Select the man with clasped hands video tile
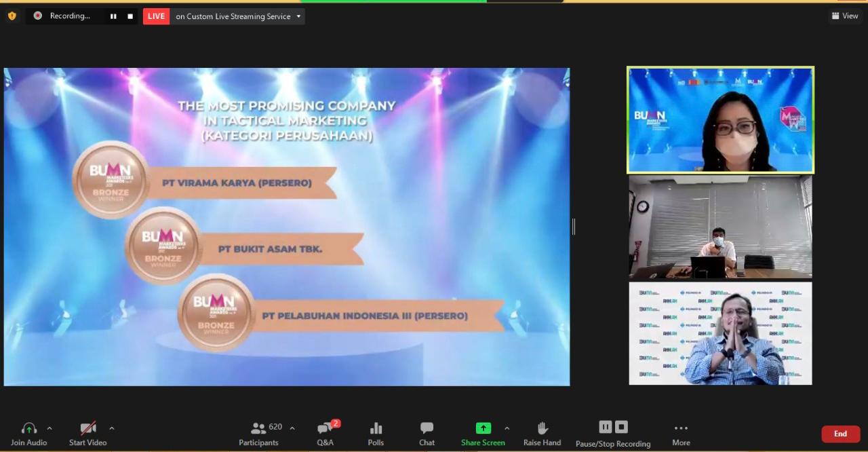Viewport: 868px width, 452px height. point(720,333)
